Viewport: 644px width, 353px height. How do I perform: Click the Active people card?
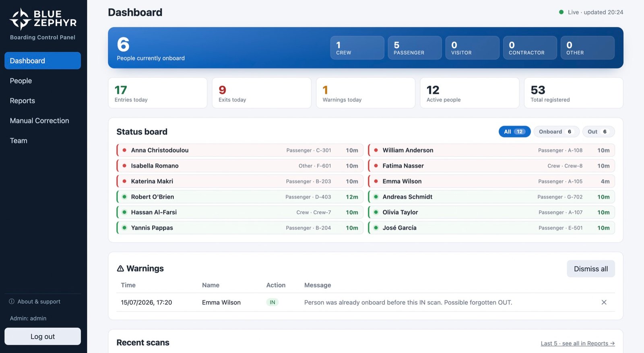[469, 93]
